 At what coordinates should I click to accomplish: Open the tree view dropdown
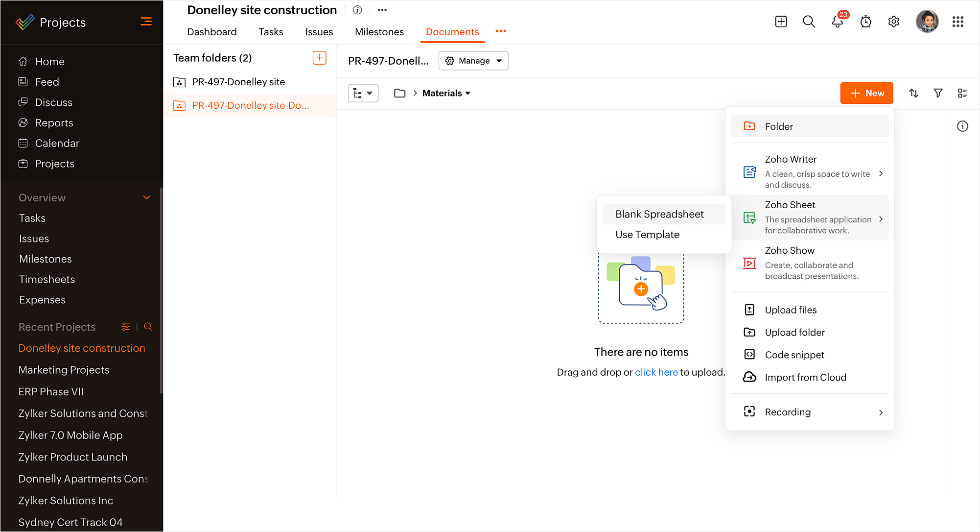363,93
